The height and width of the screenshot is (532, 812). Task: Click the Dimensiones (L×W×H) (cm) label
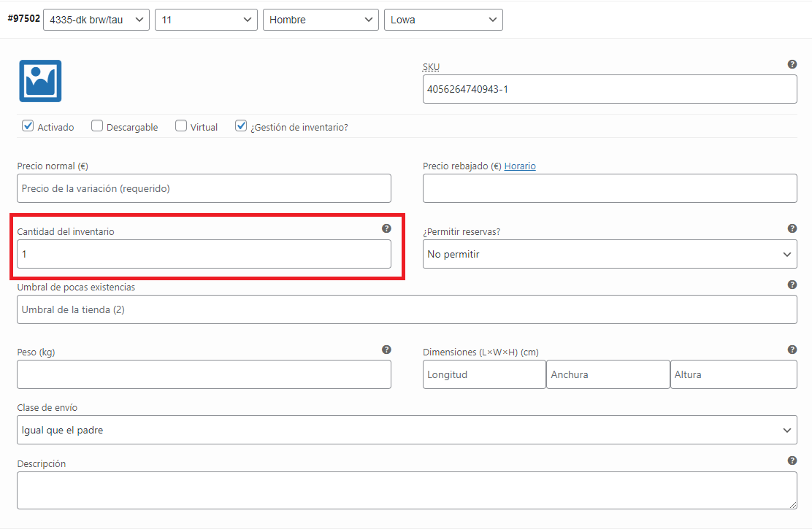pos(480,352)
